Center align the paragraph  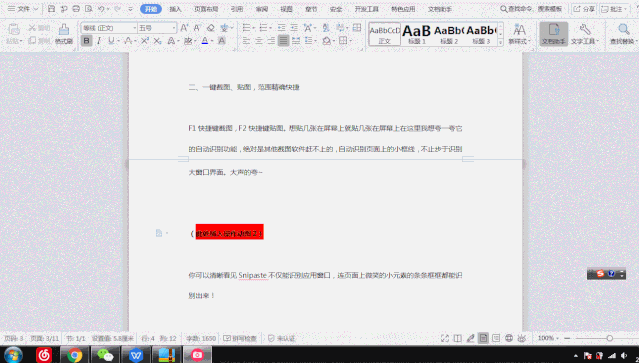259,41
